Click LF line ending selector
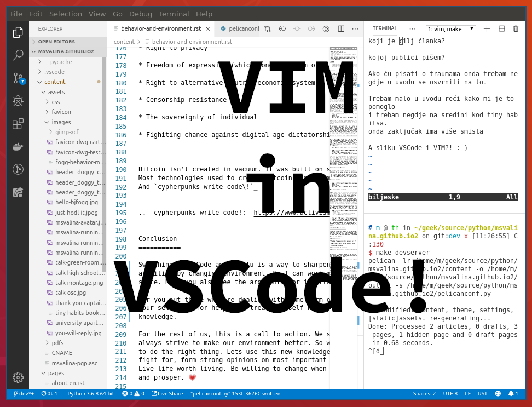Screen dimensions: 532x407 467,394
